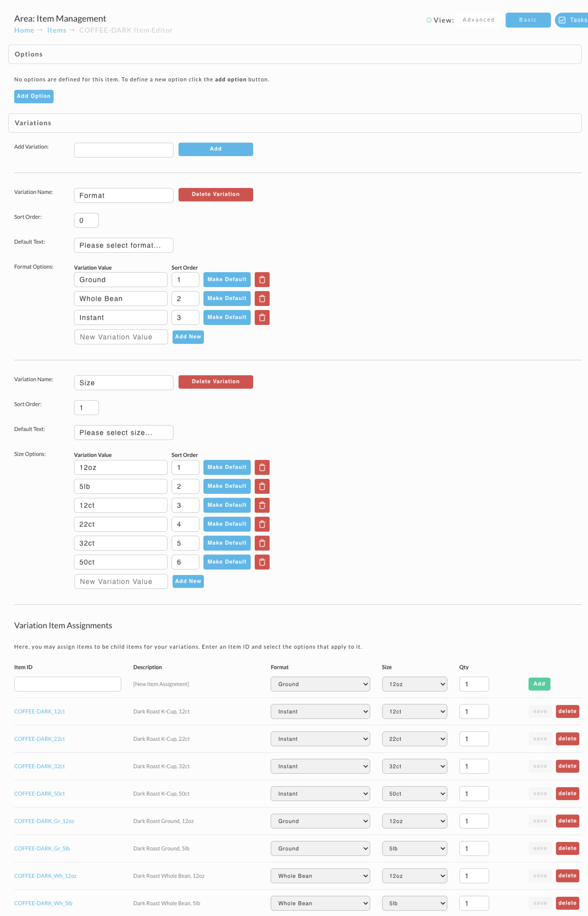
Task: Open Format dropdown for COFFEE-DARK_Wh_12oz
Action: click(x=320, y=876)
